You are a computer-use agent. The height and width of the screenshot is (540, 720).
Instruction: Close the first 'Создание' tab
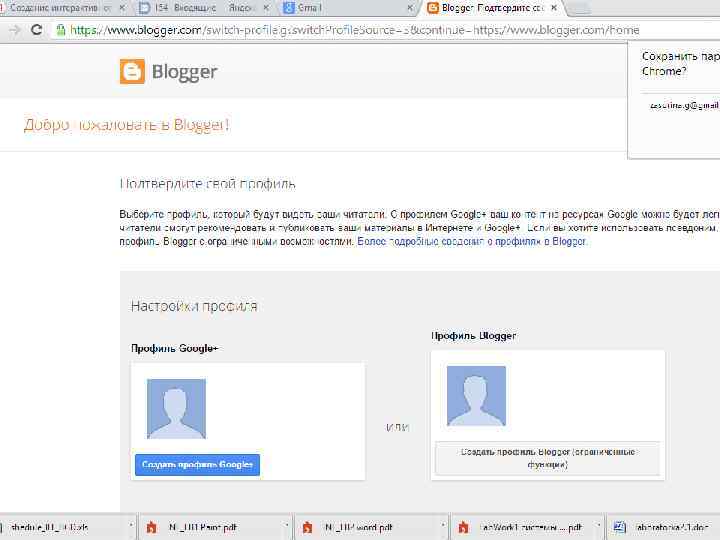coord(122,7)
